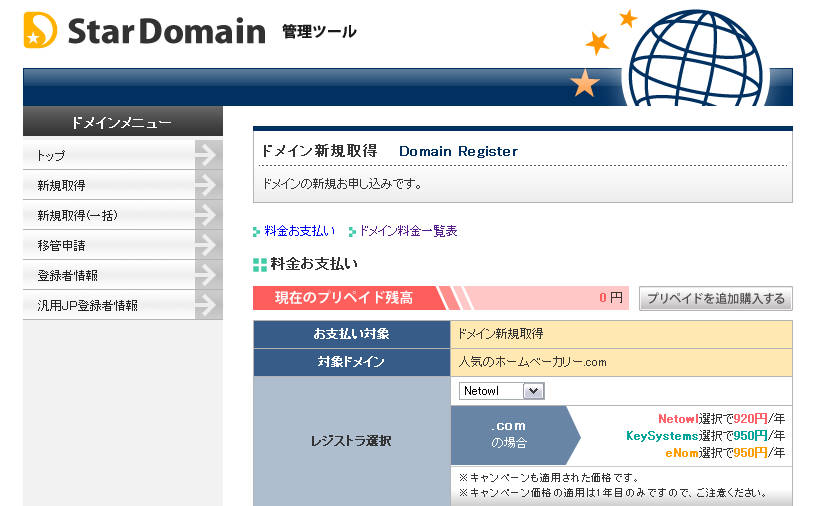Click the arrow icon next to トップ
The width and height of the screenshot is (818, 506).
point(208,155)
